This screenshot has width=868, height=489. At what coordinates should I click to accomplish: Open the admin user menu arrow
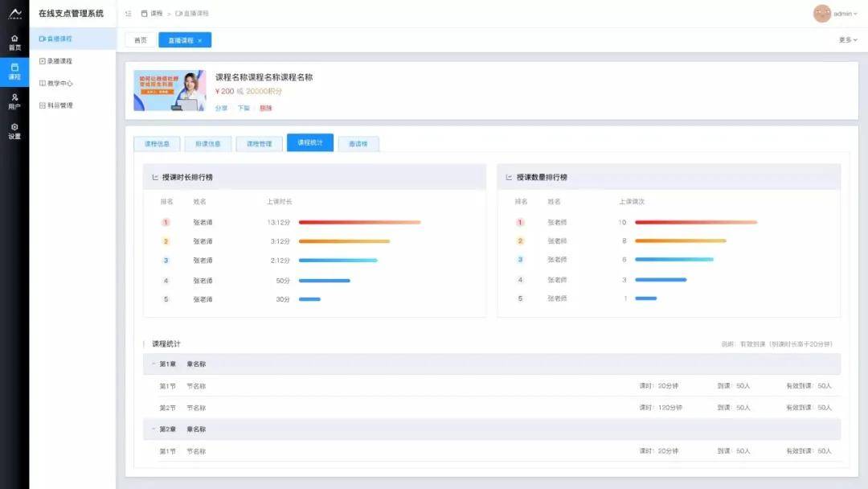(x=855, y=14)
